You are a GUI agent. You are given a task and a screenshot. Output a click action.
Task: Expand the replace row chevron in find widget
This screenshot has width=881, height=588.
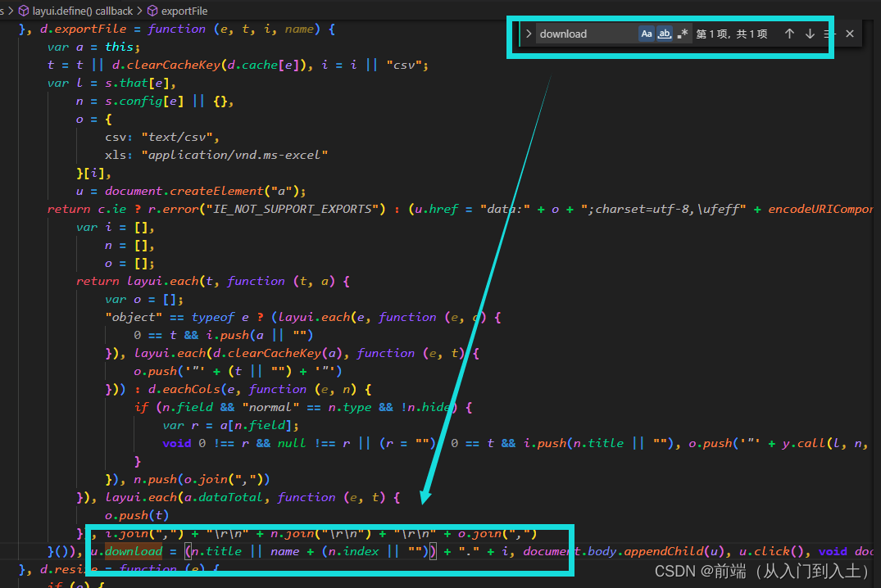coord(528,34)
